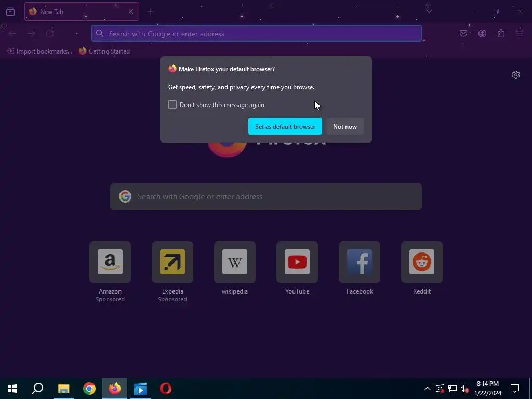532x399 pixels.
Task: Open the notification center icon
Action: pos(515,389)
